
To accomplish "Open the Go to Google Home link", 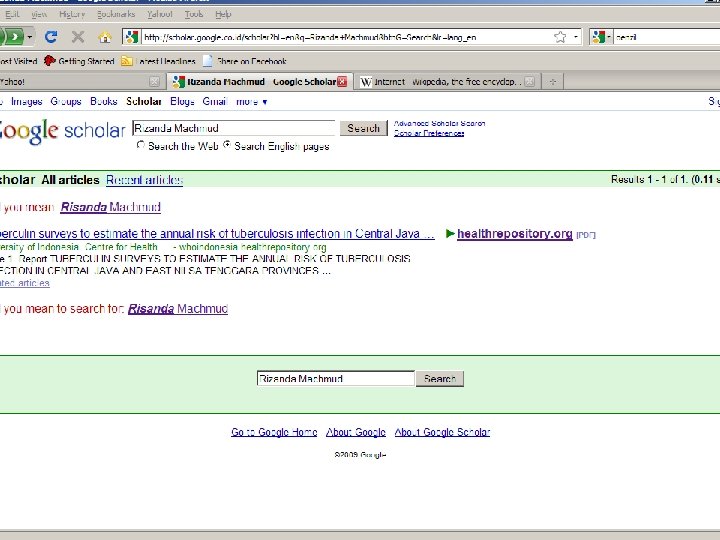I will tap(274, 432).
